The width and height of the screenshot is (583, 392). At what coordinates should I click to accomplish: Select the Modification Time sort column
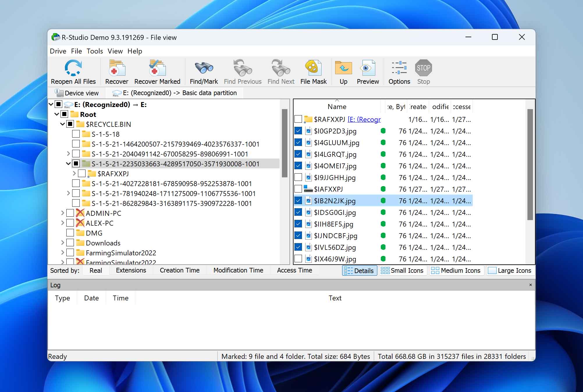coord(239,270)
